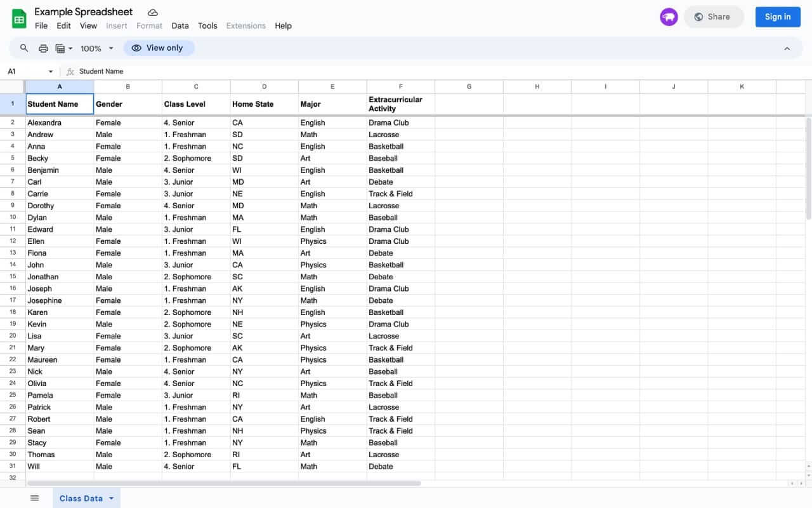
Task: Select Carrie's Track & Field cell
Action: 401,194
